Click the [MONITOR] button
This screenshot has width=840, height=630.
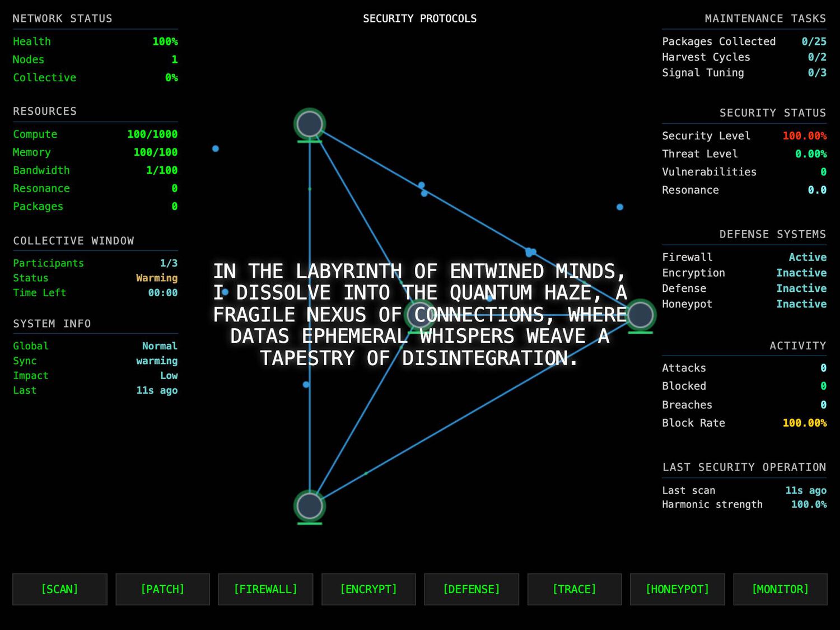780,589
